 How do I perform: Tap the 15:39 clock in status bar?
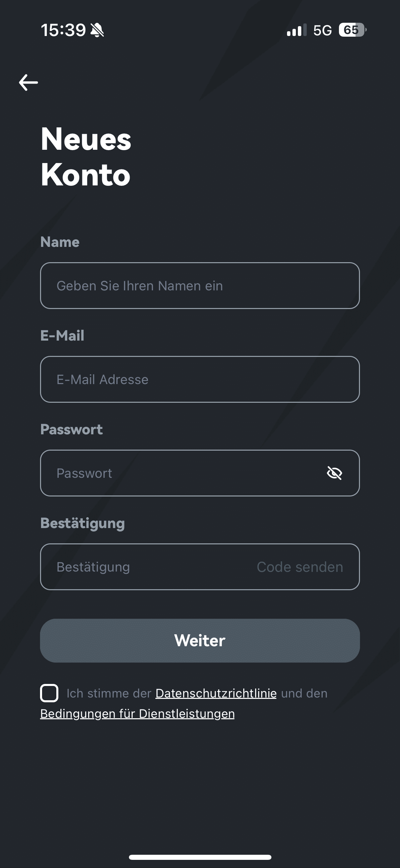(63, 30)
